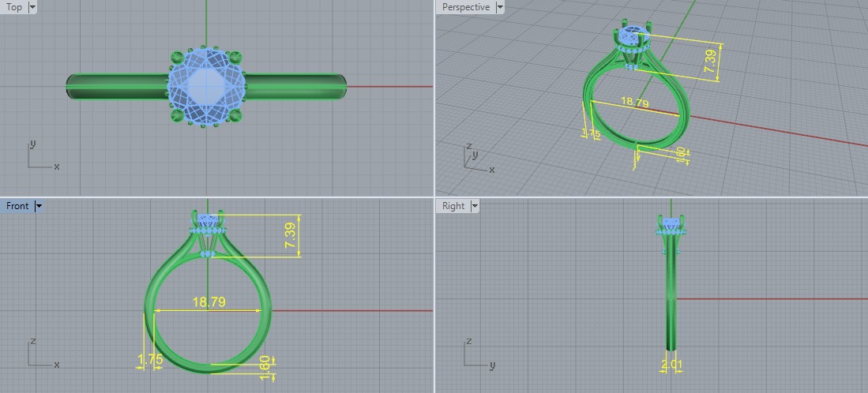Viewport: 868px width, 393px height.
Task: Click the Top viewport dropdown arrow
Action: tap(32, 7)
